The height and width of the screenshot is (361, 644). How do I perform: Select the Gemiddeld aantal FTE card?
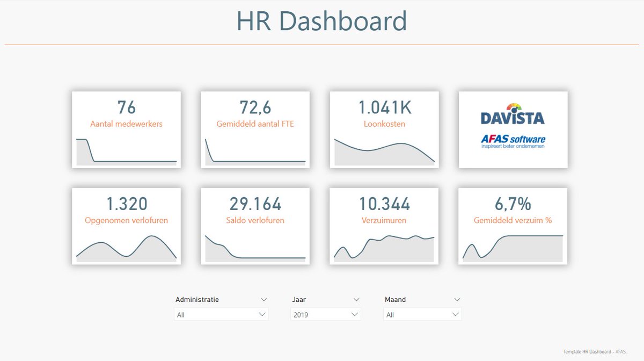(255, 129)
